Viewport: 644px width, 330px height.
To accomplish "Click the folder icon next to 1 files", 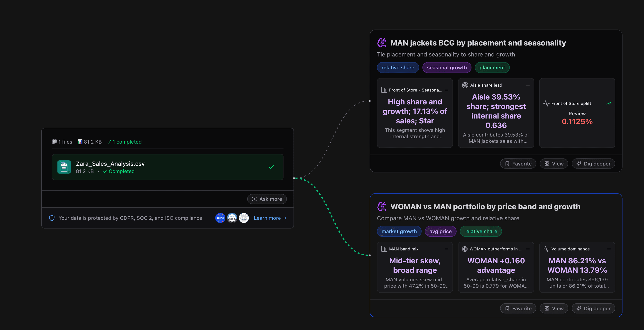I will pos(54,142).
